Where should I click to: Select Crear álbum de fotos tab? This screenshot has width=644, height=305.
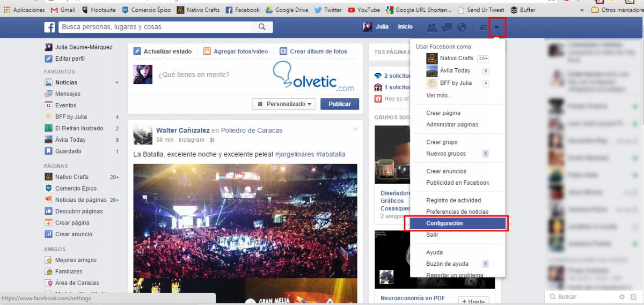[x=313, y=52]
